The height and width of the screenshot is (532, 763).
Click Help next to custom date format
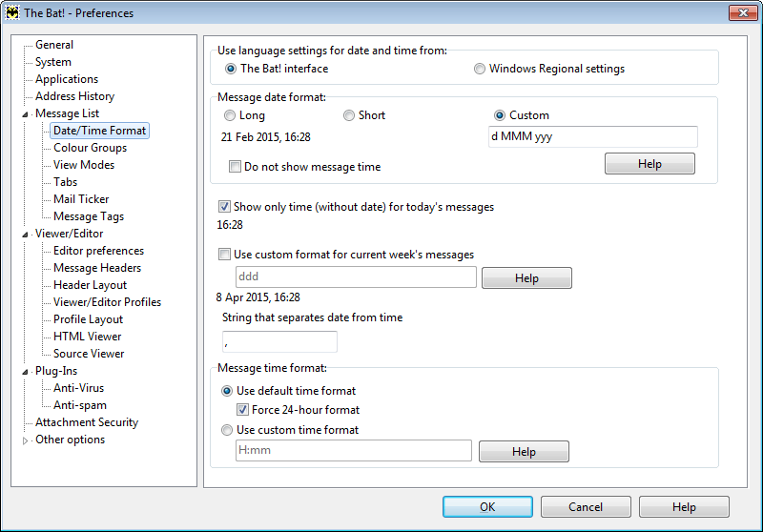pyautogui.click(x=650, y=164)
